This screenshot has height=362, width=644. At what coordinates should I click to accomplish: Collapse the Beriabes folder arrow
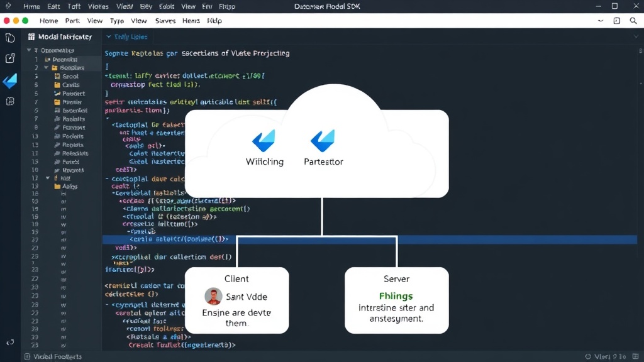(47, 68)
